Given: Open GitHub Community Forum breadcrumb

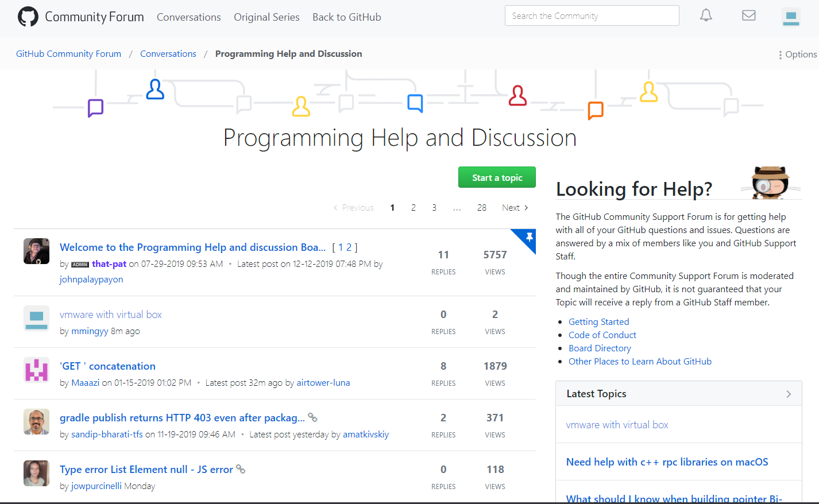Looking at the screenshot, I should pyautogui.click(x=68, y=54).
